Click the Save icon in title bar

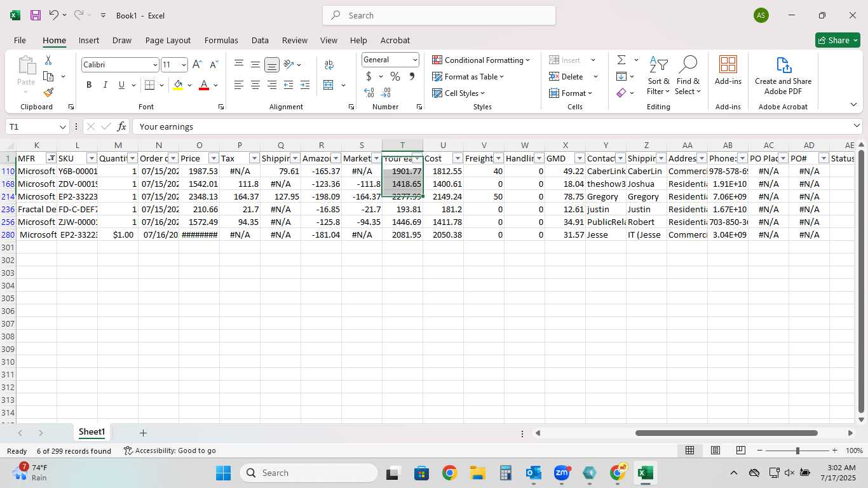[36, 15]
